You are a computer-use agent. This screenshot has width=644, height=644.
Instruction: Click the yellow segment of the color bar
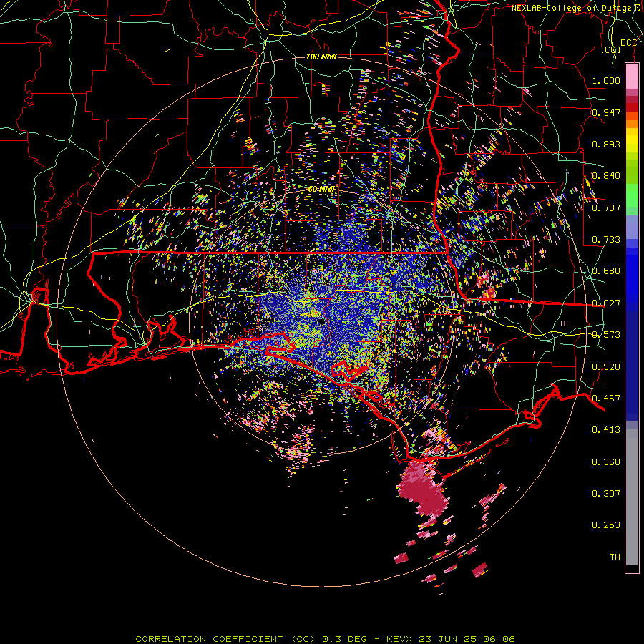tap(632, 141)
